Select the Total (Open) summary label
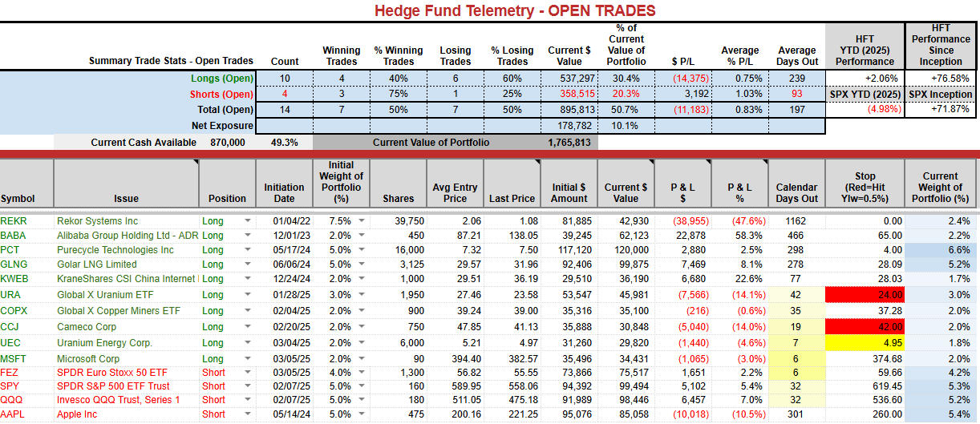Screen dimensions: 980x424 (225, 110)
